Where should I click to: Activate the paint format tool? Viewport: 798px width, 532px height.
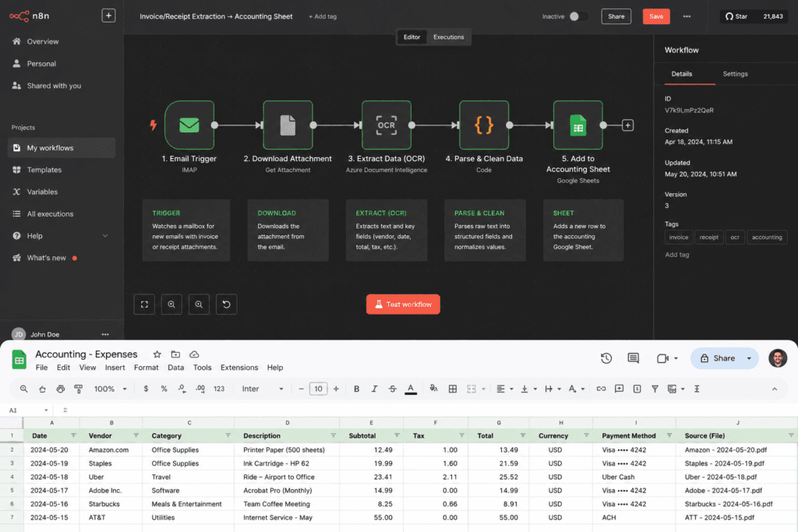click(79, 389)
